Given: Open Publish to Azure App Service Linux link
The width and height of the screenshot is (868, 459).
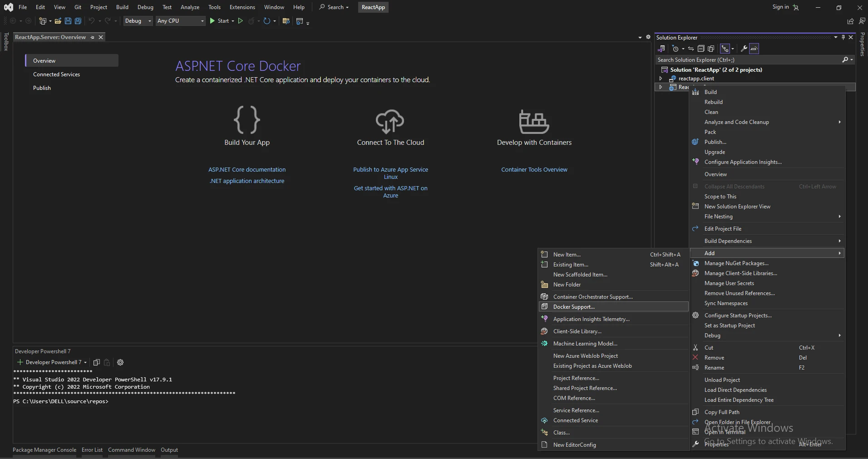Looking at the screenshot, I should (390, 173).
